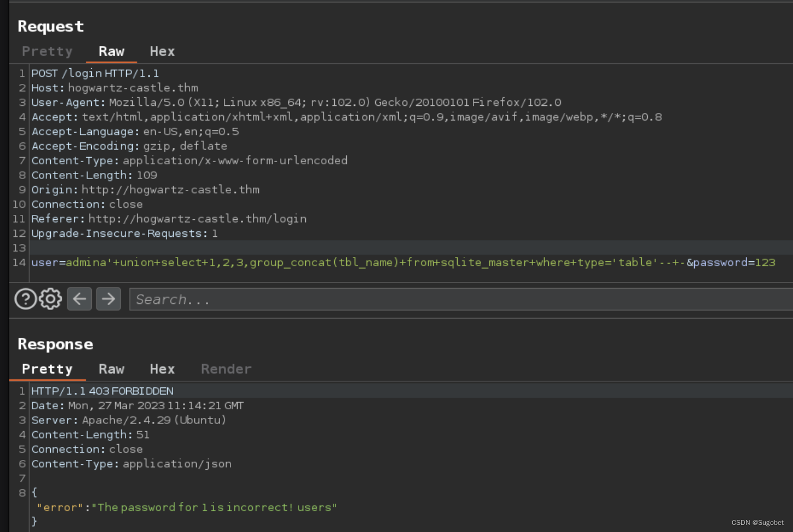Click the Referer header line
This screenshot has height=532, width=793.
[169, 219]
